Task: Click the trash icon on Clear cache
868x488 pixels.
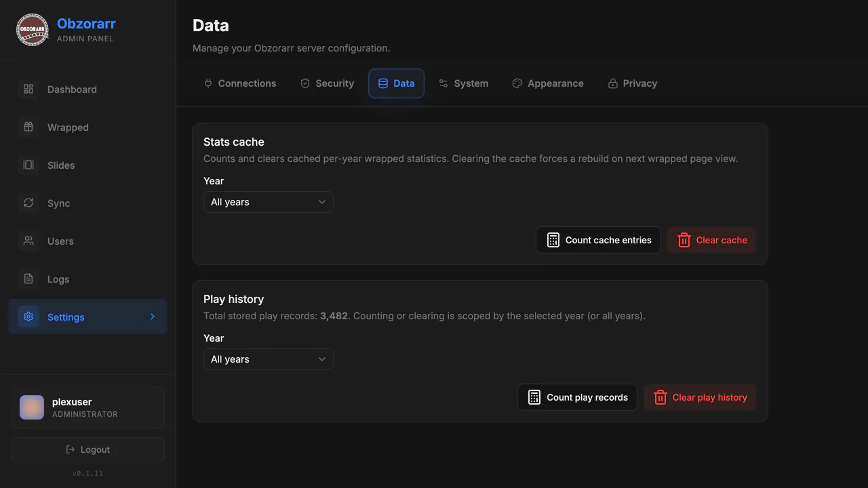Action: coord(684,240)
